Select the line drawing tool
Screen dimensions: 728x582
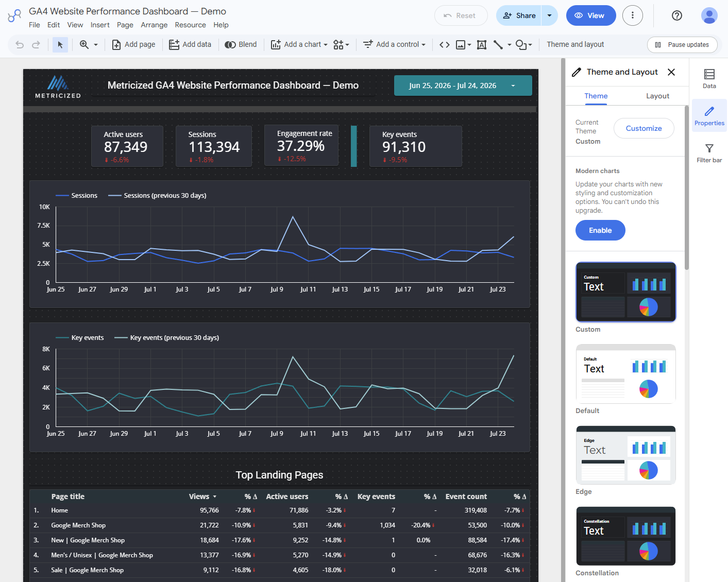498,45
